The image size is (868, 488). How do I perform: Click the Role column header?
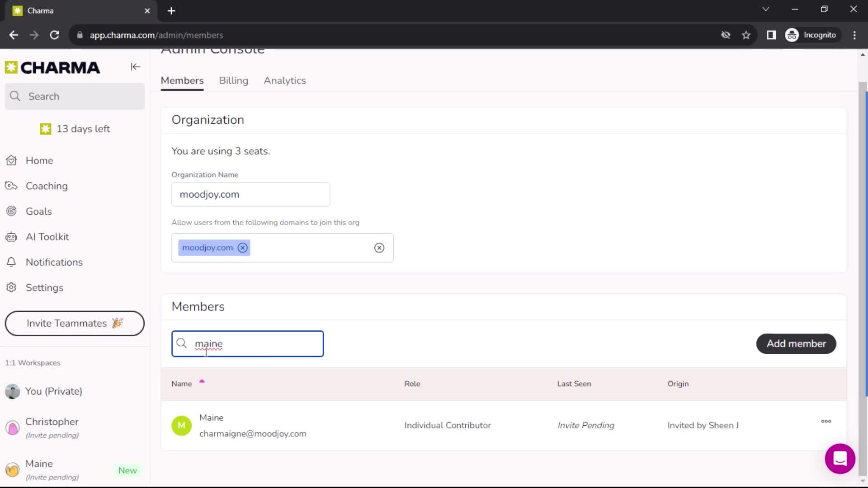[412, 384]
